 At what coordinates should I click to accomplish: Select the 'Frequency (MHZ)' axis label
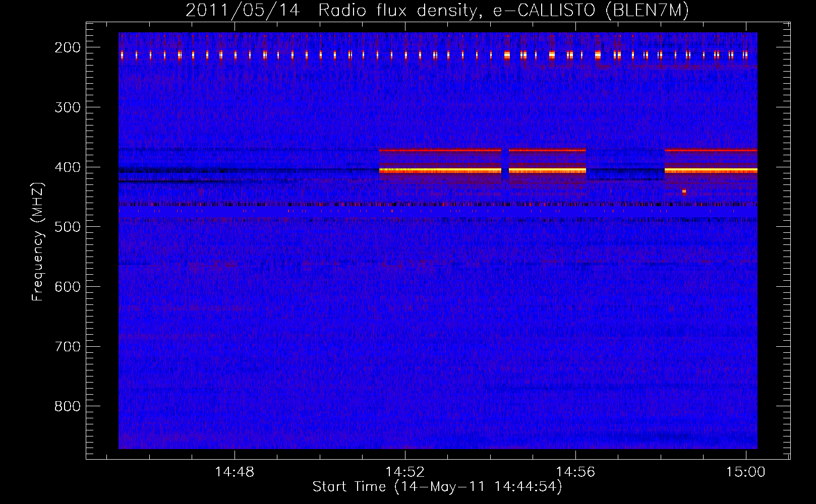[x=38, y=241]
